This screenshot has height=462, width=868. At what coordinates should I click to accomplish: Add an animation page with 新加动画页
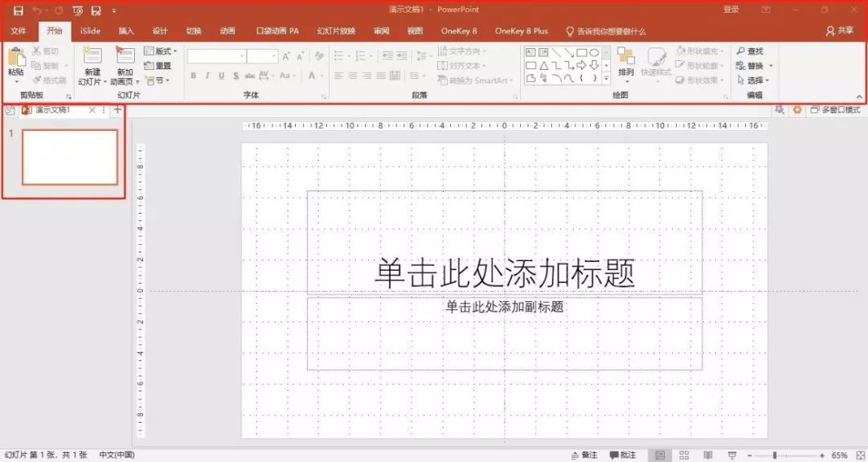pos(125,66)
